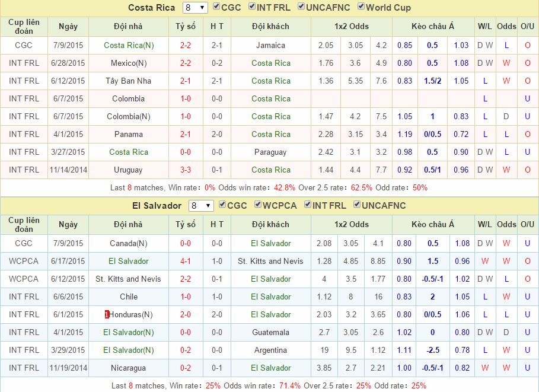The image size is (539, 392).
Task: Toggle the UNCAFNC checkbox for Costa Rica
Action: [x=301, y=6]
